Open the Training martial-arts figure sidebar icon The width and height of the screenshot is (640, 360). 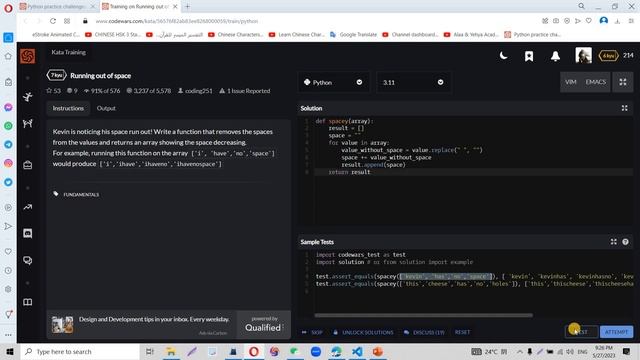pyautogui.click(x=28, y=97)
